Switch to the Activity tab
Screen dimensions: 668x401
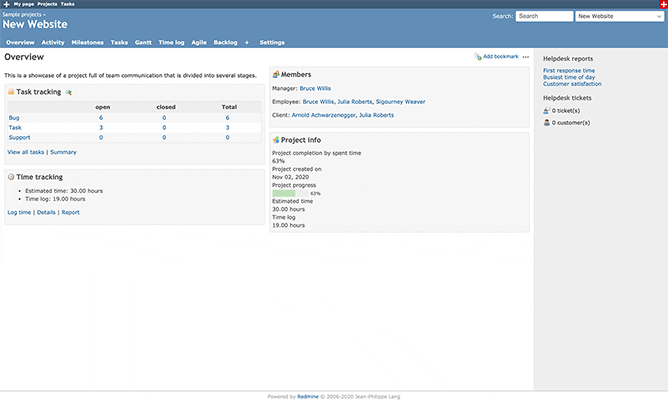pyautogui.click(x=53, y=43)
